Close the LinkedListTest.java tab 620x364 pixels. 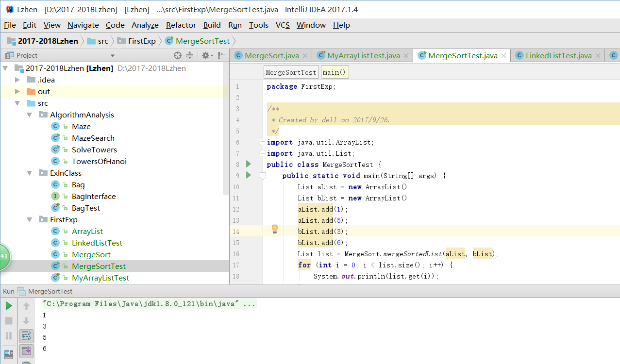(x=598, y=56)
